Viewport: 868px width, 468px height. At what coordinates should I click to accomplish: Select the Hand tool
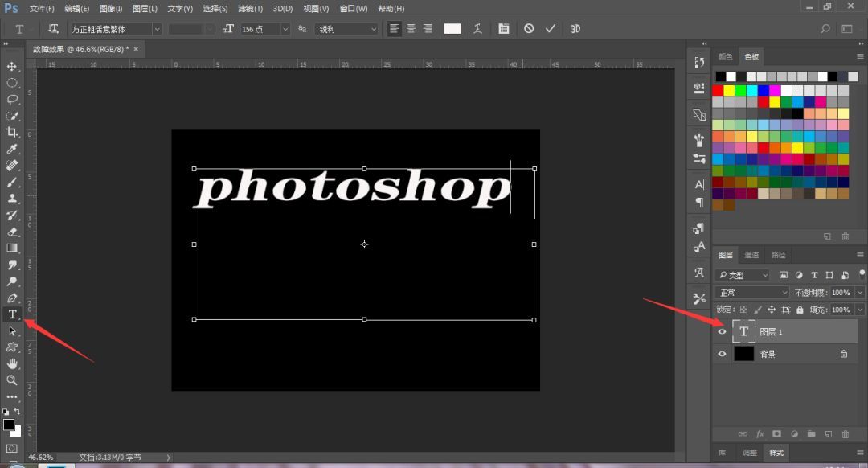click(x=11, y=364)
